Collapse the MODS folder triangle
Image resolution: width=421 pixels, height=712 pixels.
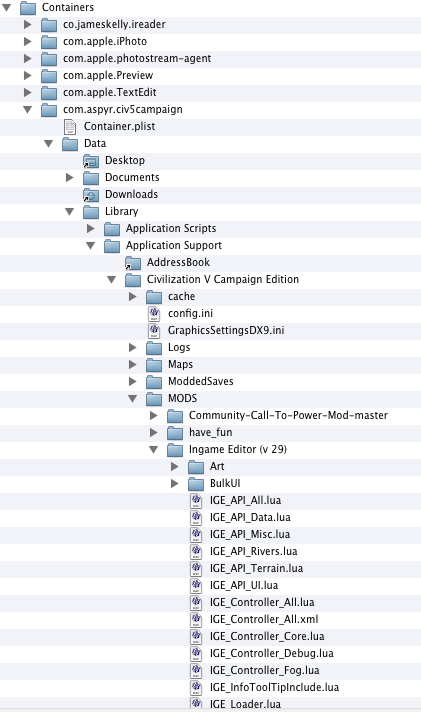[133, 399]
